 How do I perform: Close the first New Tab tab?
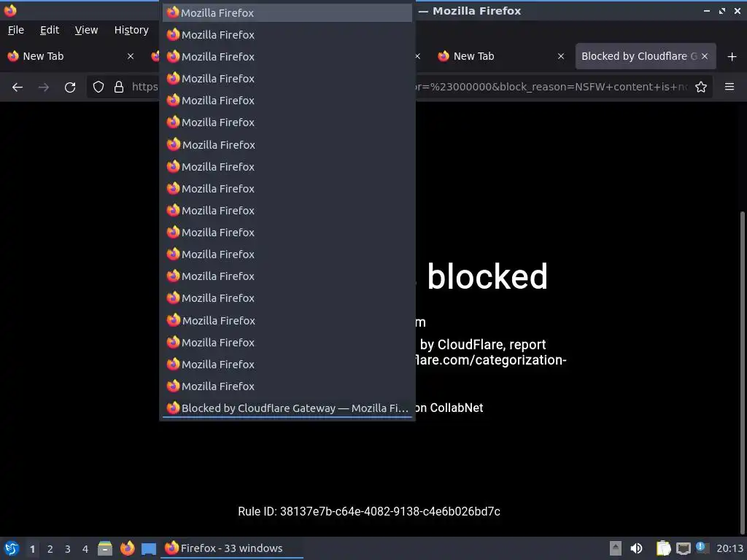131,56
